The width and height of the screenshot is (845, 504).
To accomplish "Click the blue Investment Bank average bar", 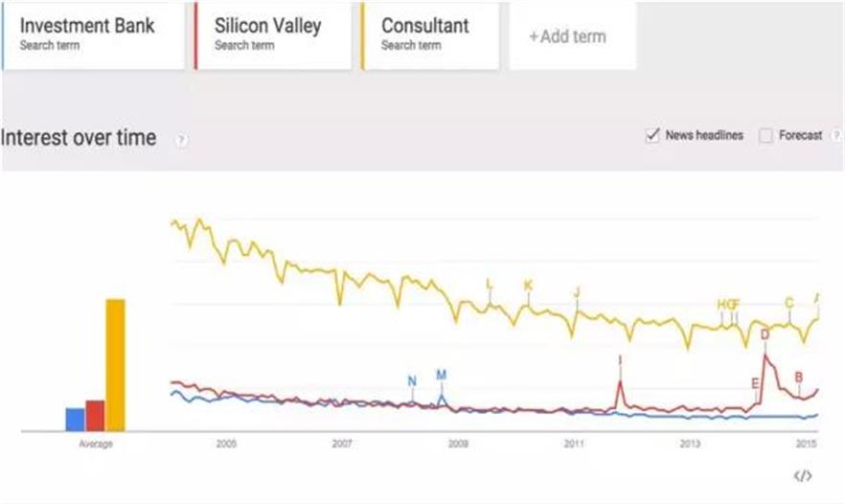I will 75,420.
